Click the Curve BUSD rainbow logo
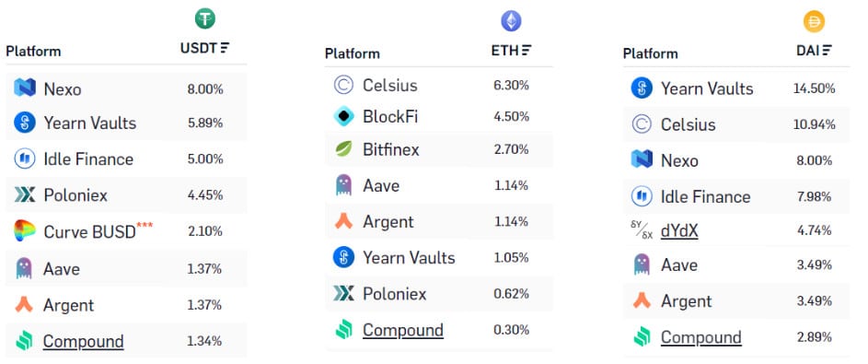Image resolution: width=868 pixels, height=364 pixels. point(25,230)
